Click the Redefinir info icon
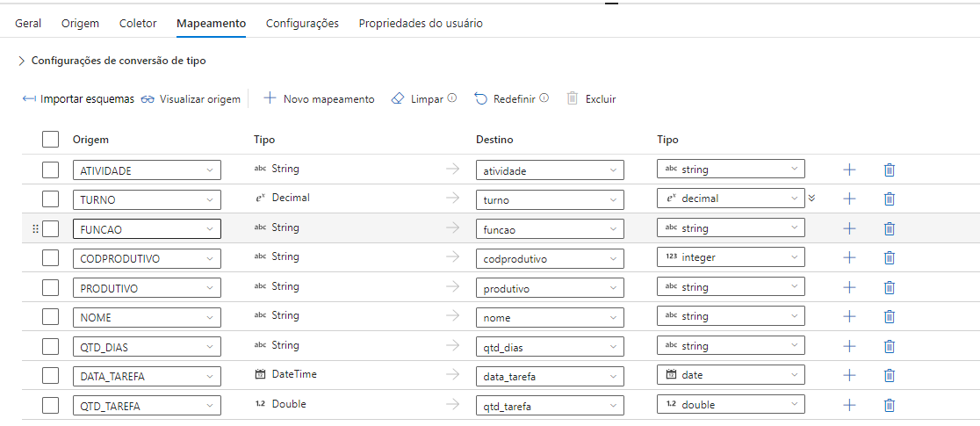The height and width of the screenshot is (426, 980). [544, 98]
